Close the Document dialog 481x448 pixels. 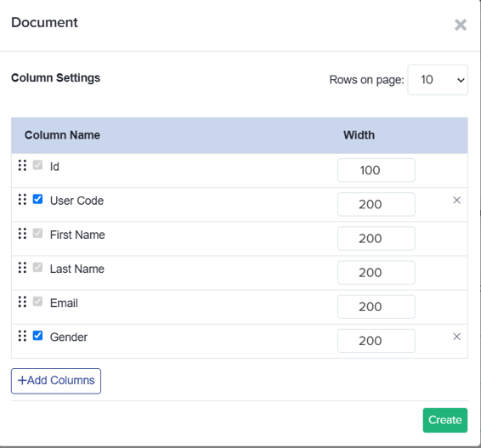461,25
